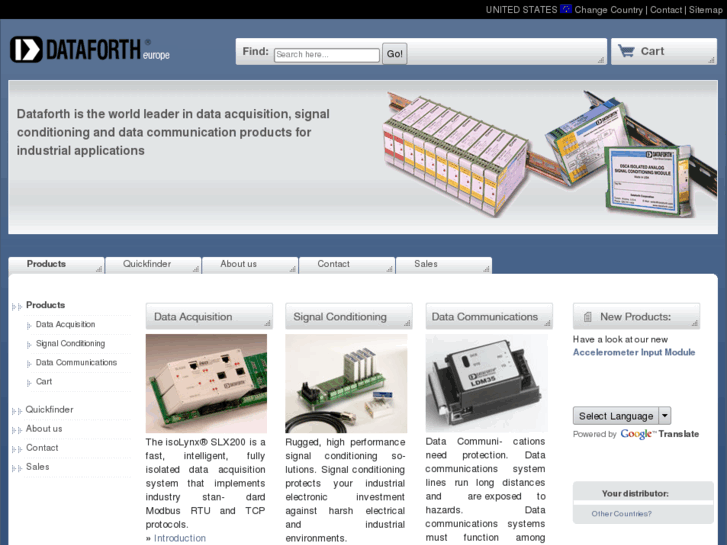Open the About us tab
Image resolution: width=727 pixels, height=545 pixels.
coord(250,264)
